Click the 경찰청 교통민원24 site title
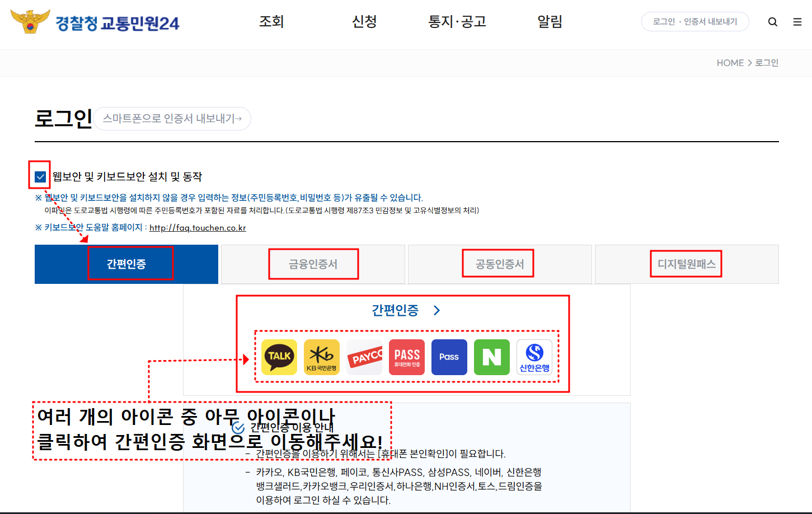The image size is (812, 514). pos(118,24)
